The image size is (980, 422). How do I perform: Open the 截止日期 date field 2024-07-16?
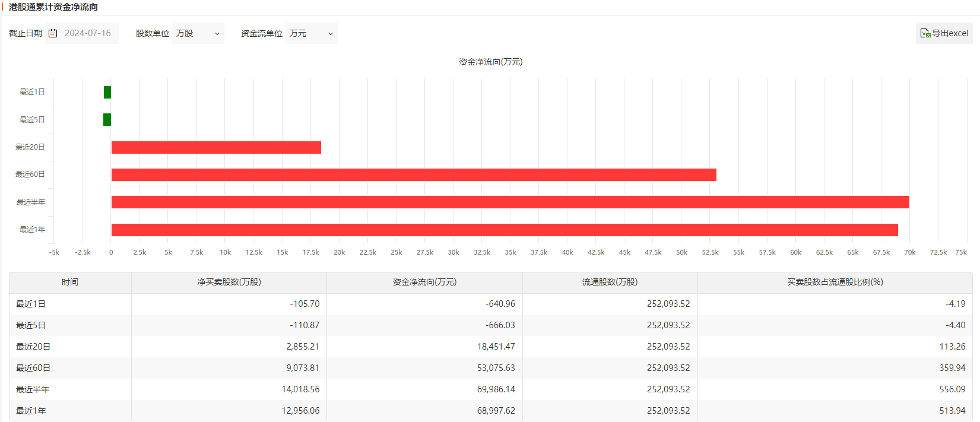(x=82, y=33)
